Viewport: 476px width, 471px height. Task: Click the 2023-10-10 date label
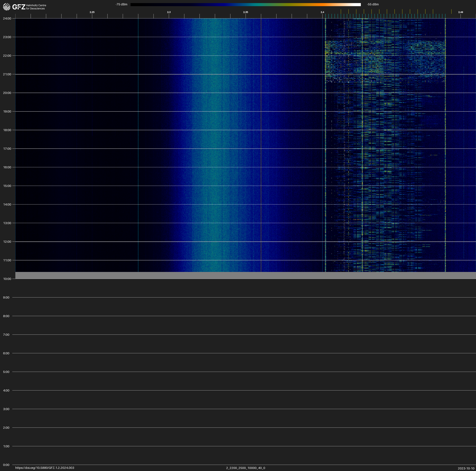466,468
